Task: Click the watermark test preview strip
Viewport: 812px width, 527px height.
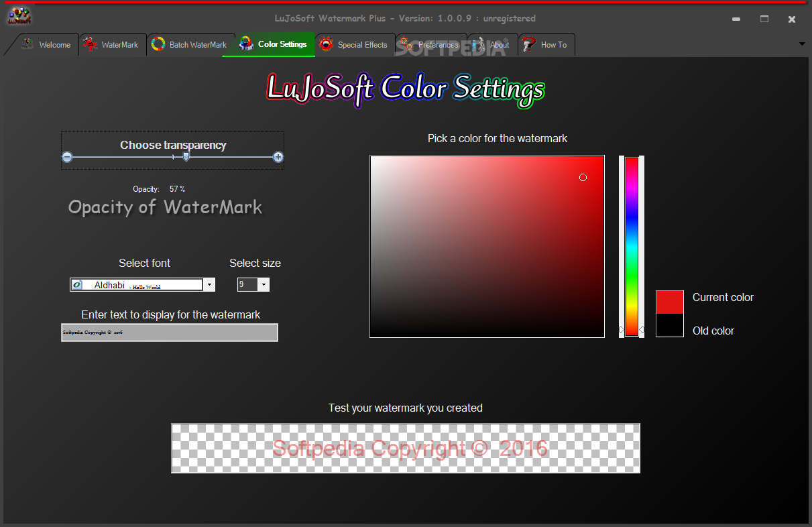Action: coord(406,448)
